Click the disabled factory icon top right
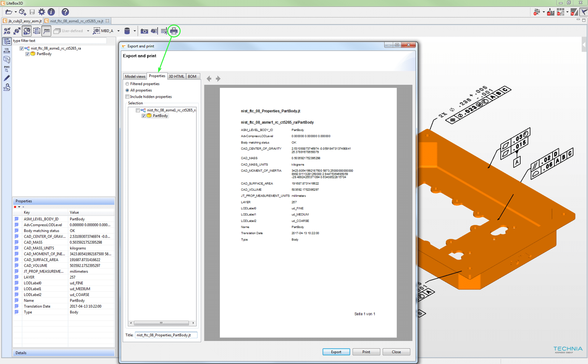The height and width of the screenshot is (364, 588). (550, 12)
